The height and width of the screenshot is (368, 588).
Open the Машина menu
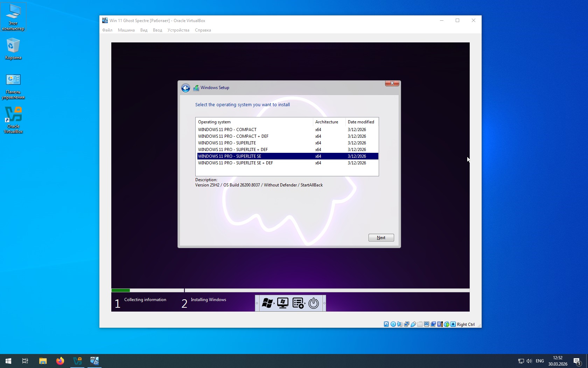pyautogui.click(x=126, y=30)
